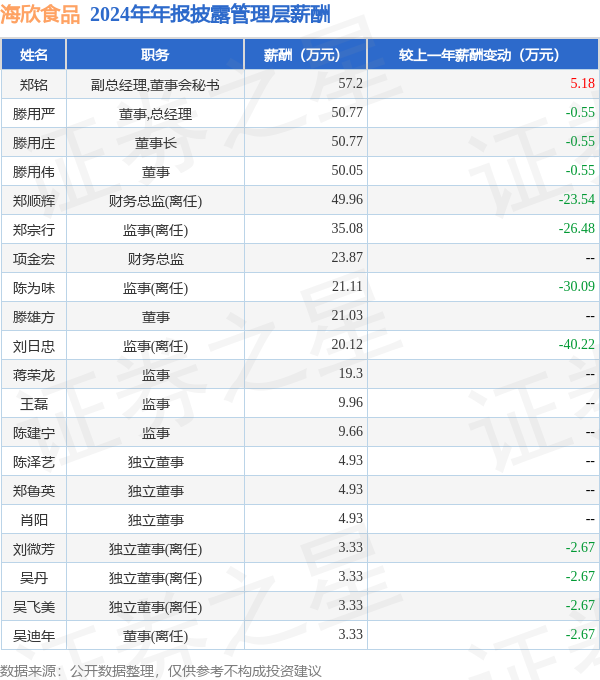Click the 职务 column header
Screen dimensions: 600x680
155,55
